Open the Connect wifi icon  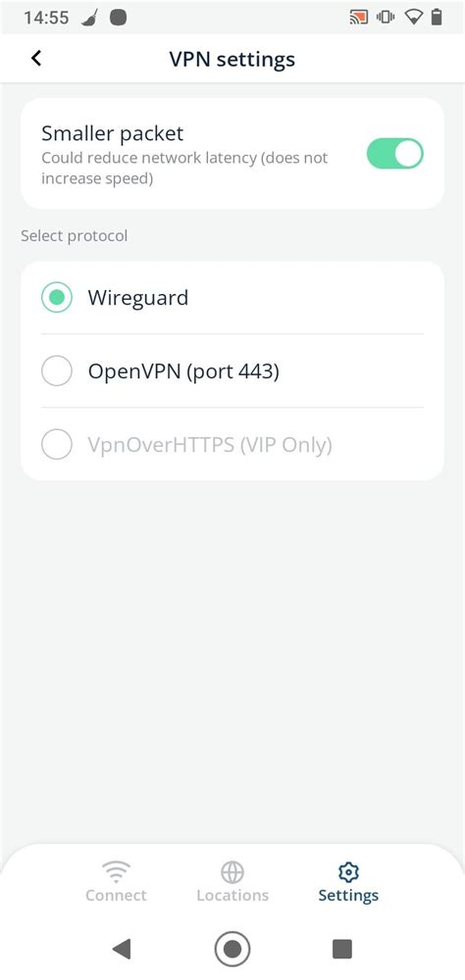coord(116,870)
